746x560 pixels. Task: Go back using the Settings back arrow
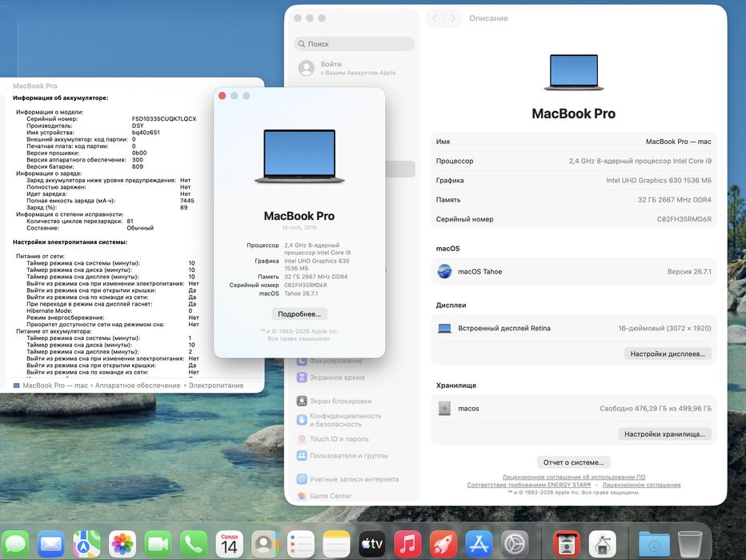pos(435,18)
